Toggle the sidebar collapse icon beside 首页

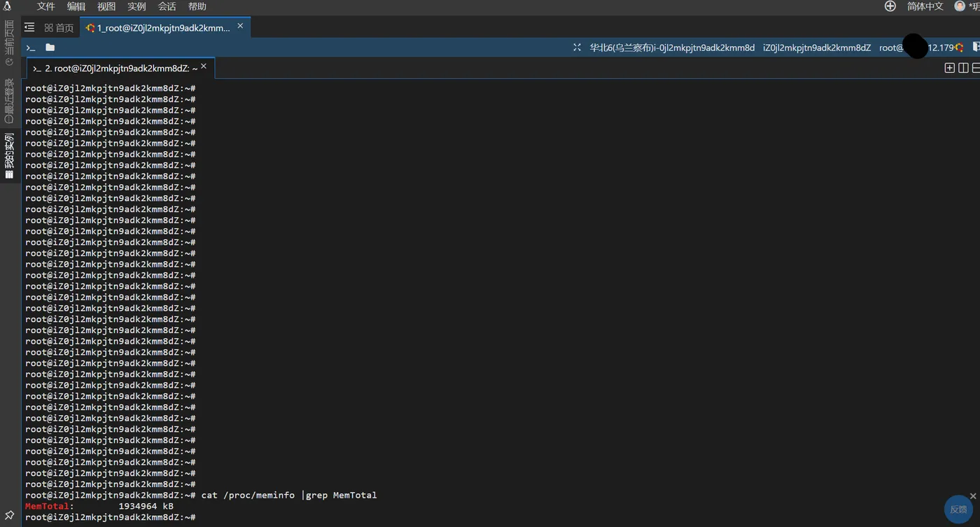(29, 27)
